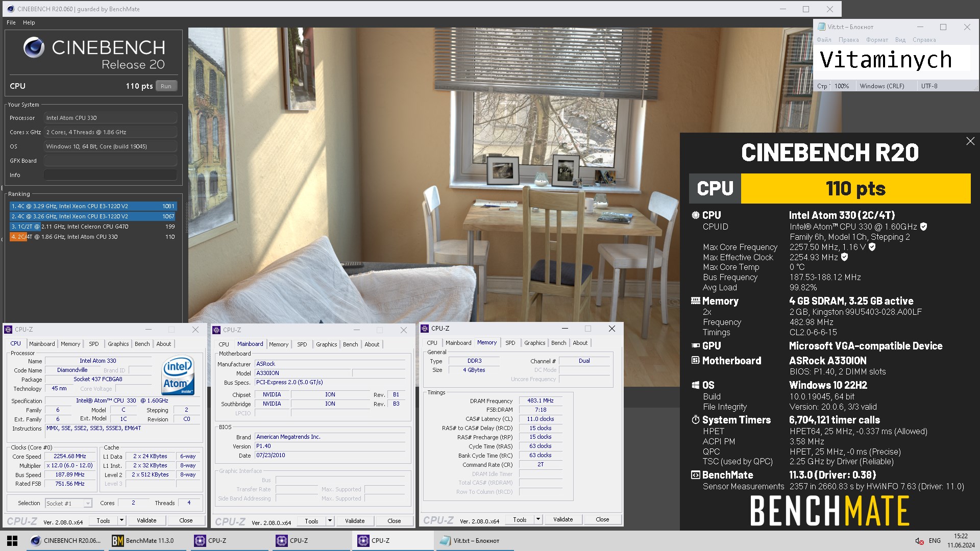Open Правка menu in Notepad
The height and width of the screenshot is (551, 980).
point(848,40)
